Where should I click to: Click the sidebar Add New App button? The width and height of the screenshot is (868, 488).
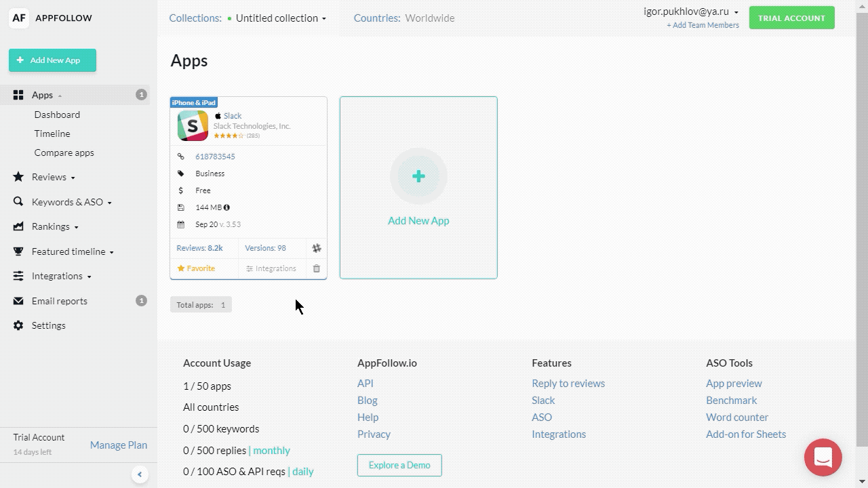click(x=52, y=60)
